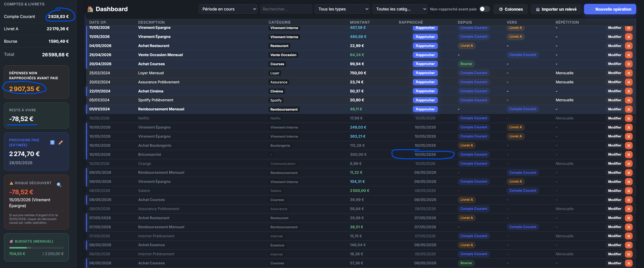Open the Tous les types dropdown

pyautogui.click(x=342, y=9)
